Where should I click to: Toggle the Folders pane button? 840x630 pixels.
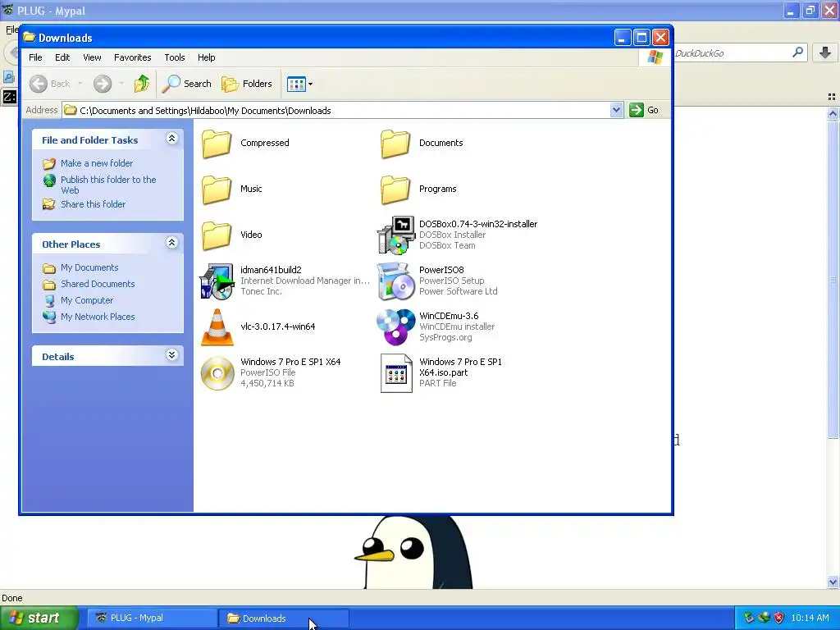[x=247, y=84]
